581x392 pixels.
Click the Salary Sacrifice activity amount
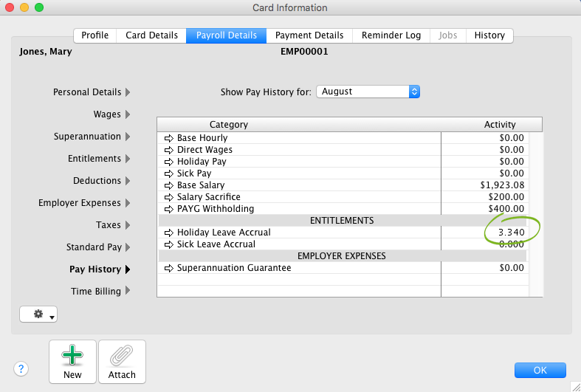pos(506,197)
